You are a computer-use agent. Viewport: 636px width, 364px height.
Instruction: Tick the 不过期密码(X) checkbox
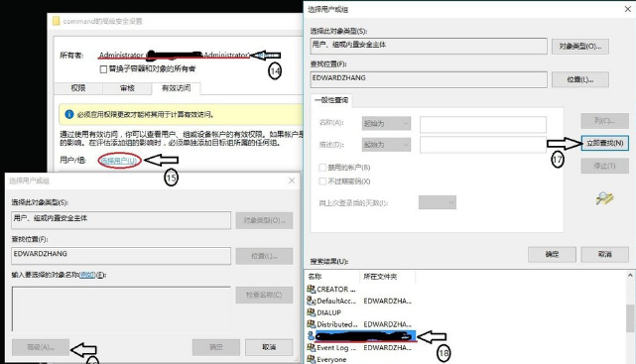click(322, 182)
